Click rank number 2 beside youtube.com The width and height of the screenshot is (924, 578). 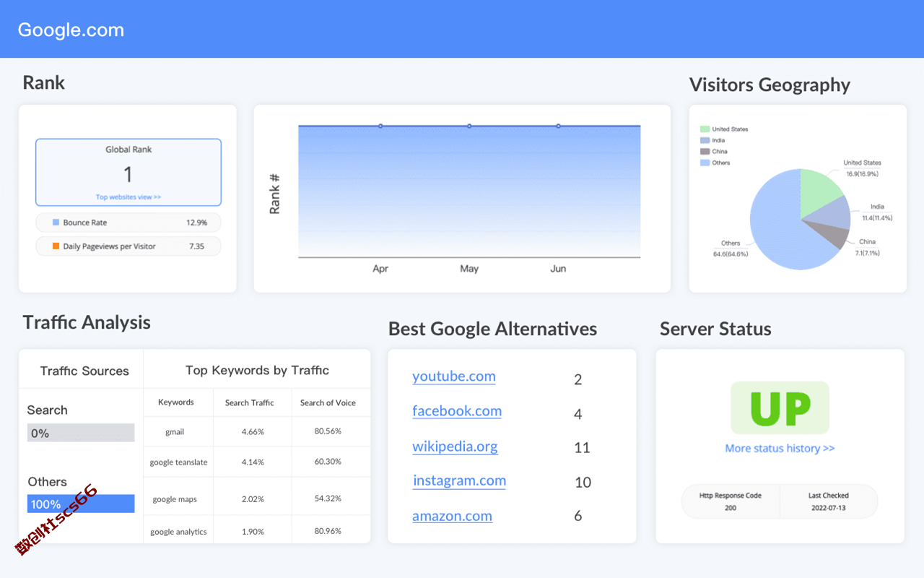click(578, 379)
